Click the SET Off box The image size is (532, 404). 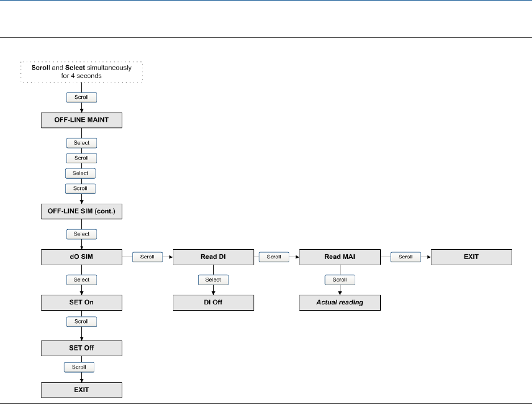[82, 347]
